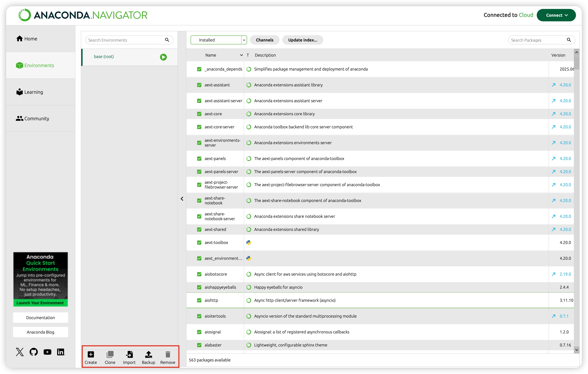The image size is (588, 374).
Task: Click the update arrow for aiobotocore
Action: [x=553, y=274]
